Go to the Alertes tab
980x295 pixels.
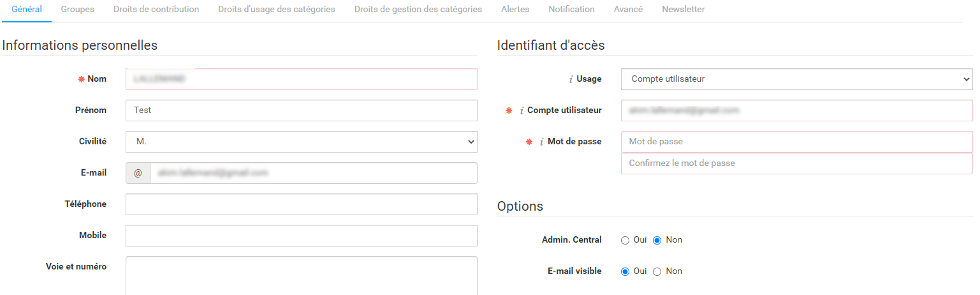515,10
